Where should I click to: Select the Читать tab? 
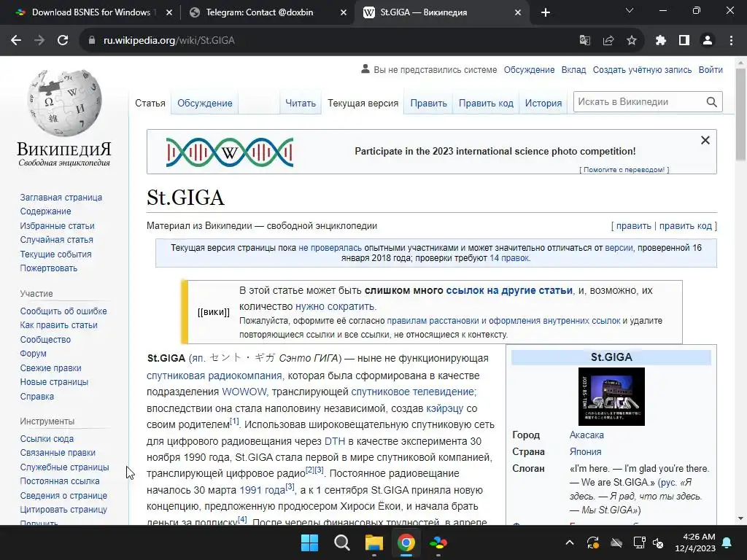(301, 104)
